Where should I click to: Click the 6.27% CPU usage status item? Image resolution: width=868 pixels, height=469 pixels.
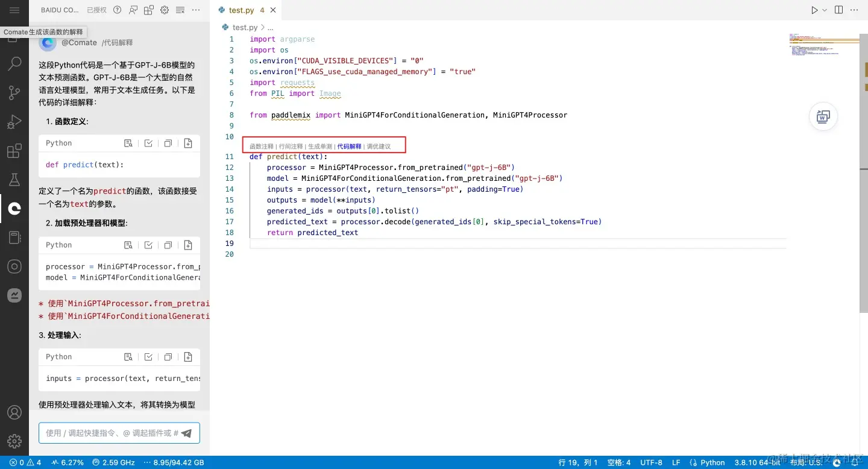68,462
